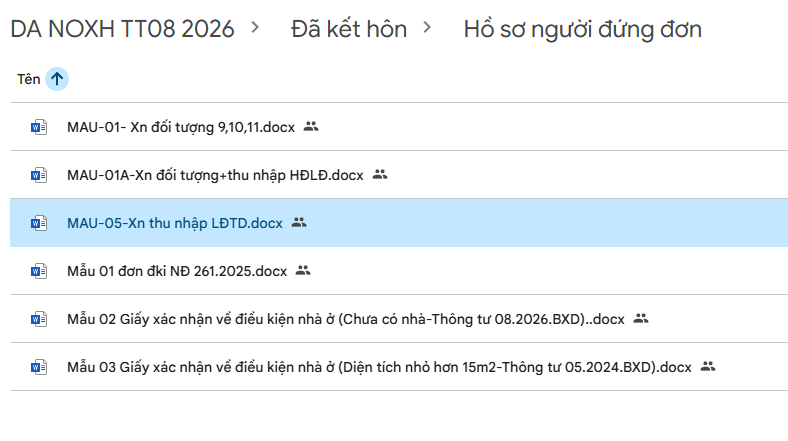The image size is (788, 441).
Task: Click chevron after Đã kết hôn breadcrumb
Action: pyautogui.click(x=428, y=28)
